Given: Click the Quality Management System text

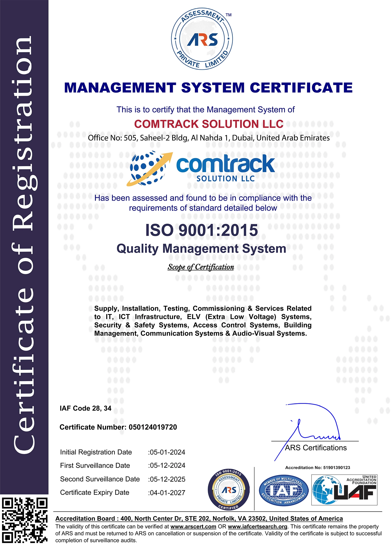Looking at the screenshot, I should pyautogui.click(x=201, y=249).
